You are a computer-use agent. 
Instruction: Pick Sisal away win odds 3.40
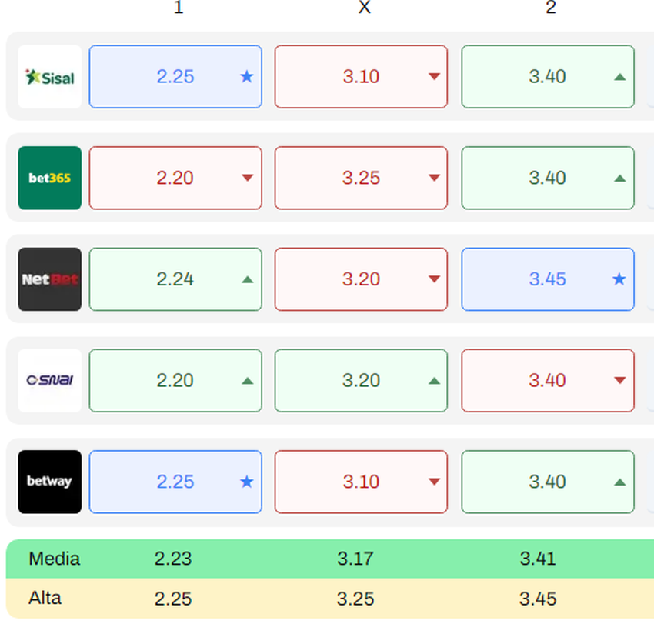(548, 77)
